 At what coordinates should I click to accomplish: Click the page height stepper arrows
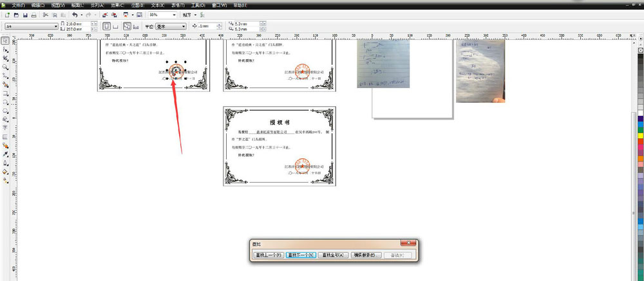tap(95, 29)
